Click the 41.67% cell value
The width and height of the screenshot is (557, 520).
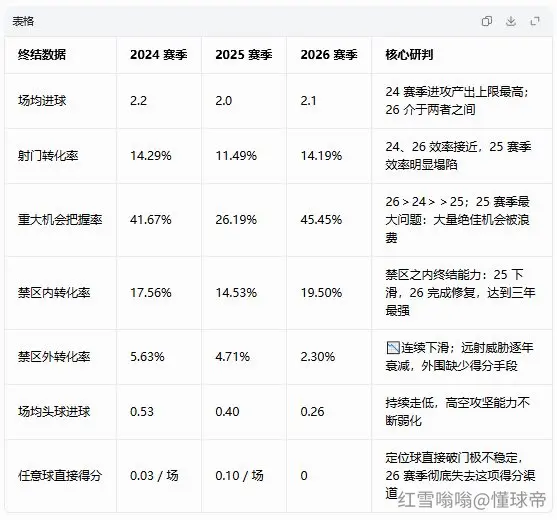point(151,220)
